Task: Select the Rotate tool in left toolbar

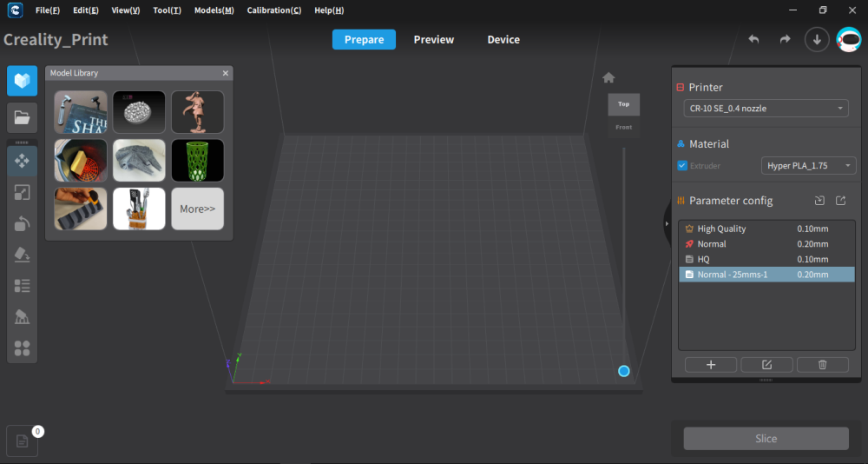Action: coord(23,223)
